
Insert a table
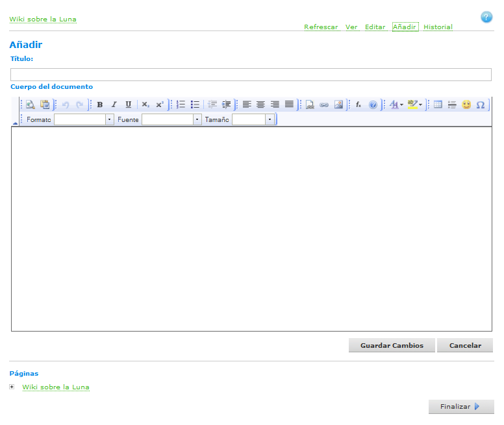coord(438,104)
